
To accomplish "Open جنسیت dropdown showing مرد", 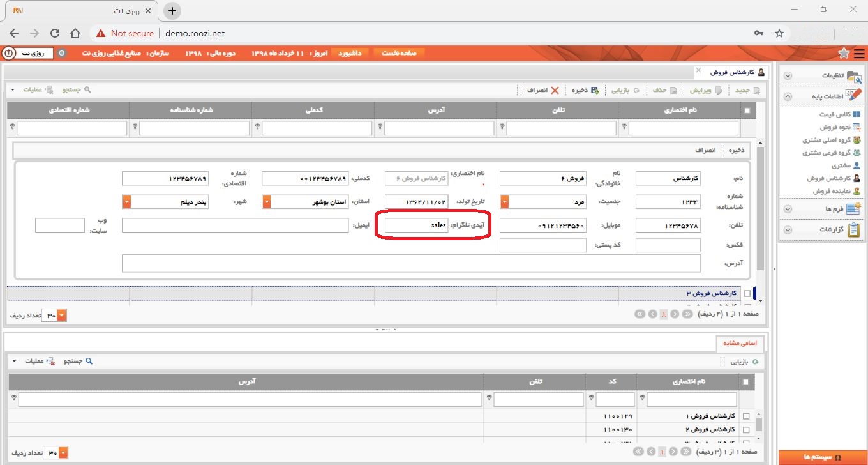I will tap(504, 202).
